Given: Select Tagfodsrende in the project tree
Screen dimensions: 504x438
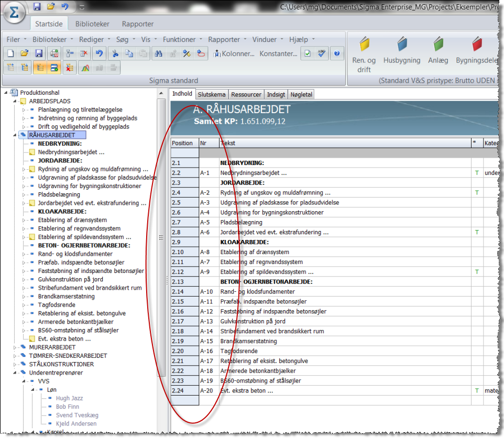Looking at the screenshot, I should pyautogui.click(x=57, y=305).
